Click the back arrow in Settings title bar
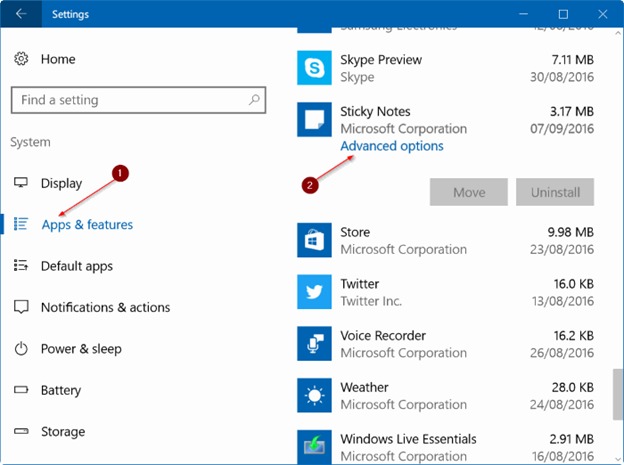This screenshot has height=465, width=624. pyautogui.click(x=21, y=14)
